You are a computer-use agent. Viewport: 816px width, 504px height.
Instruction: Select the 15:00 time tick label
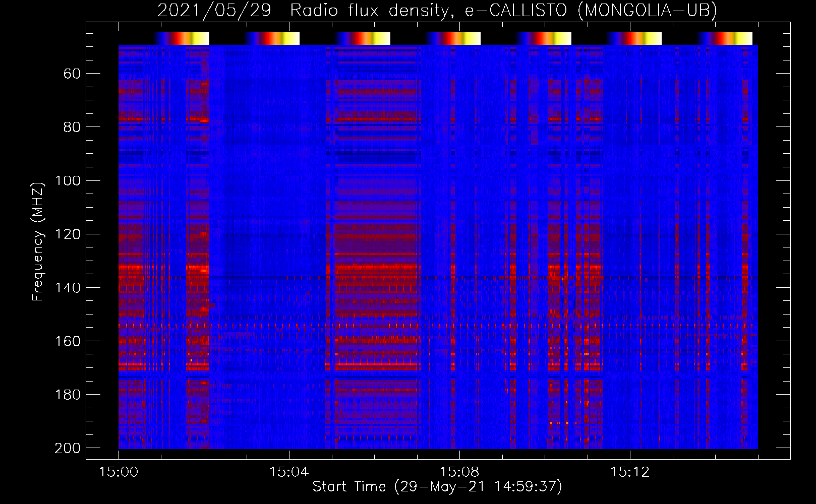pyautogui.click(x=119, y=472)
